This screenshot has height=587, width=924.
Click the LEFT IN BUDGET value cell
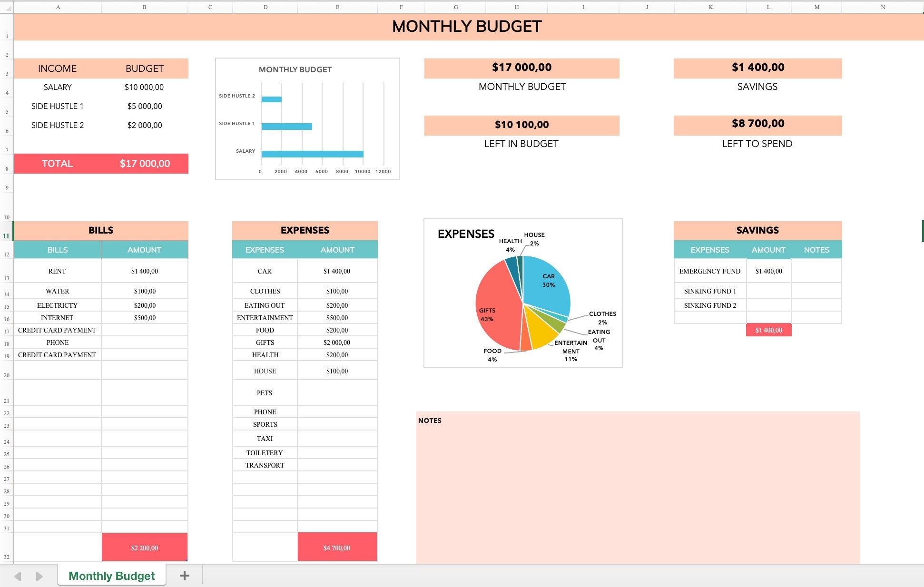(521, 125)
